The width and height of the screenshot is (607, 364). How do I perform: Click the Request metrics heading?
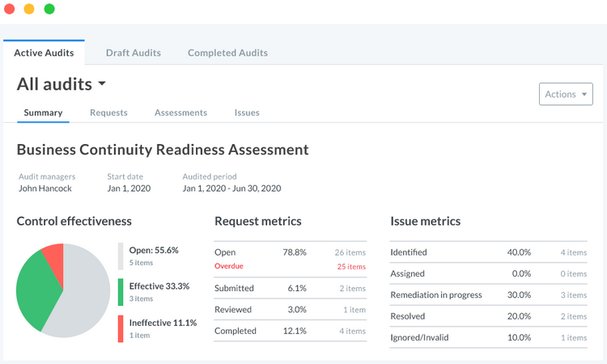tap(258, 221)
